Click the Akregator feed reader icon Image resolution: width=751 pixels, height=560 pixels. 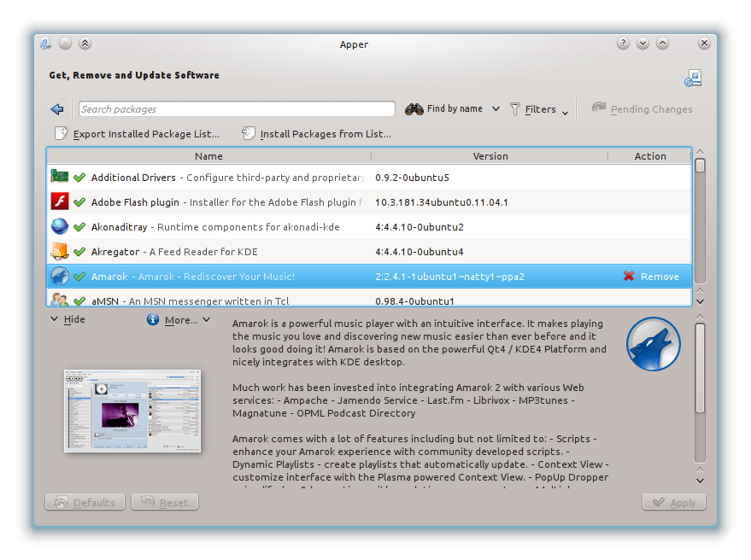[60, 251]
